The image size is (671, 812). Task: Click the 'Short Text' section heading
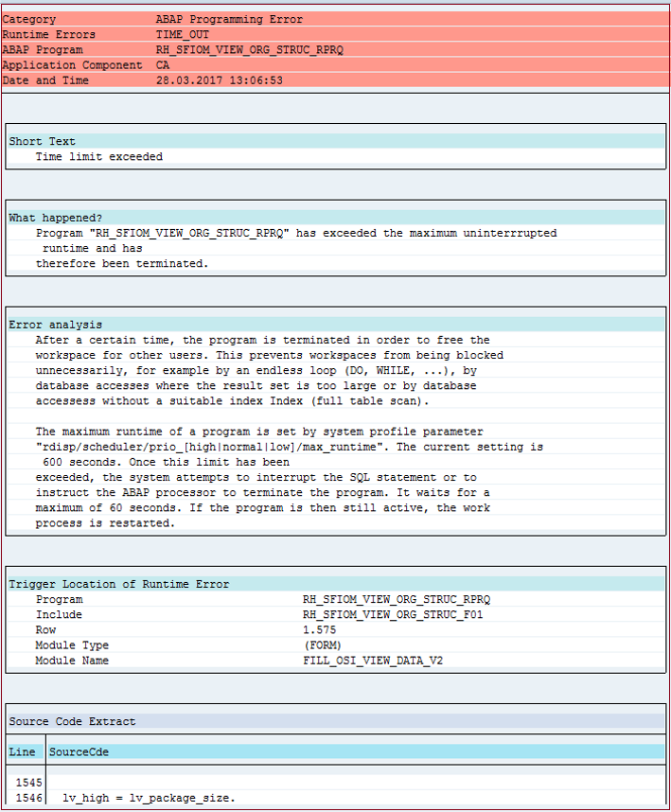42,141
